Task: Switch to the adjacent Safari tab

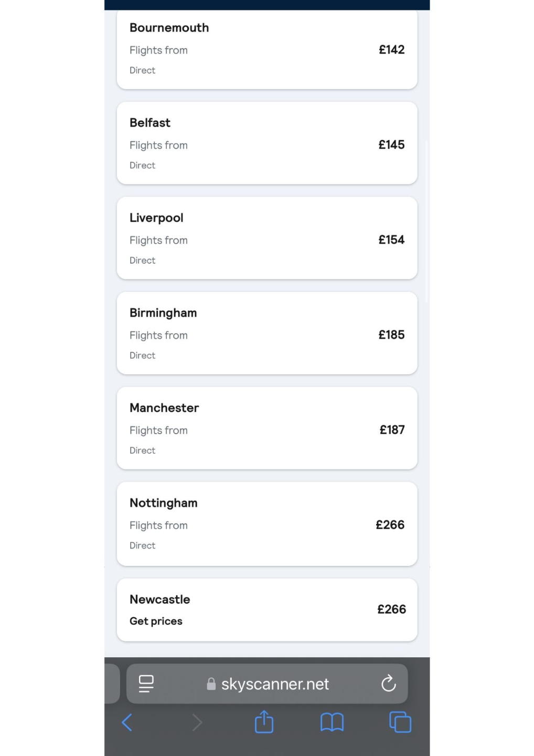Action: 112,684
